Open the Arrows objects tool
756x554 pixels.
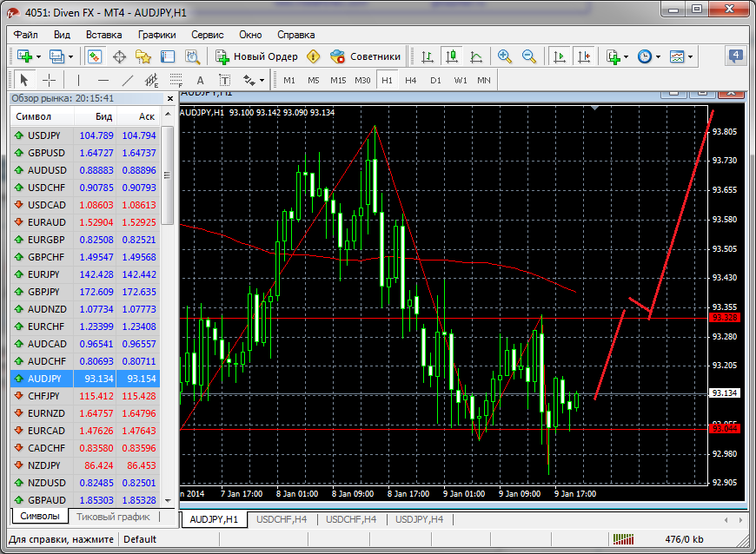tap(249, 81)
